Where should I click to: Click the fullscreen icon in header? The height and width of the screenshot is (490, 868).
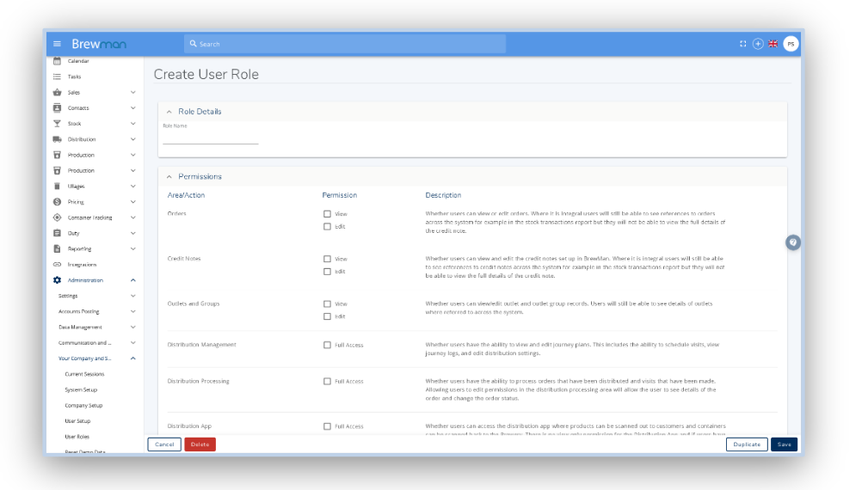(743, 44)
